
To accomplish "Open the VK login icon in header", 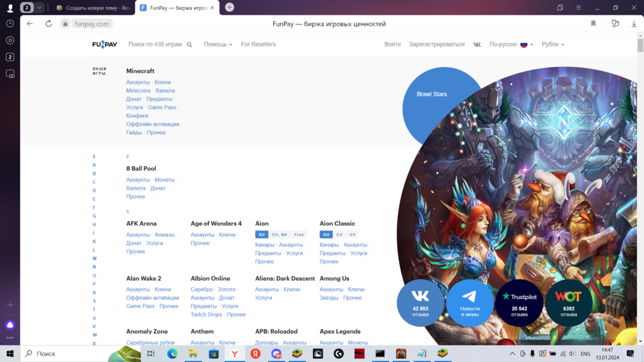I will [x=477, y=44].
